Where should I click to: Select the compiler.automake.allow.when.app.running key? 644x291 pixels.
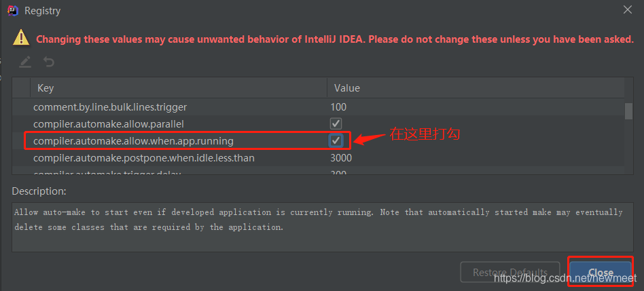(133, 141)
